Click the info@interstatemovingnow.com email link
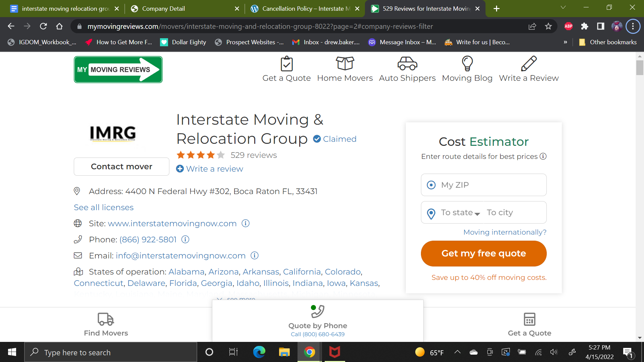This screenshot has width=644, height=362. point(181,255)
